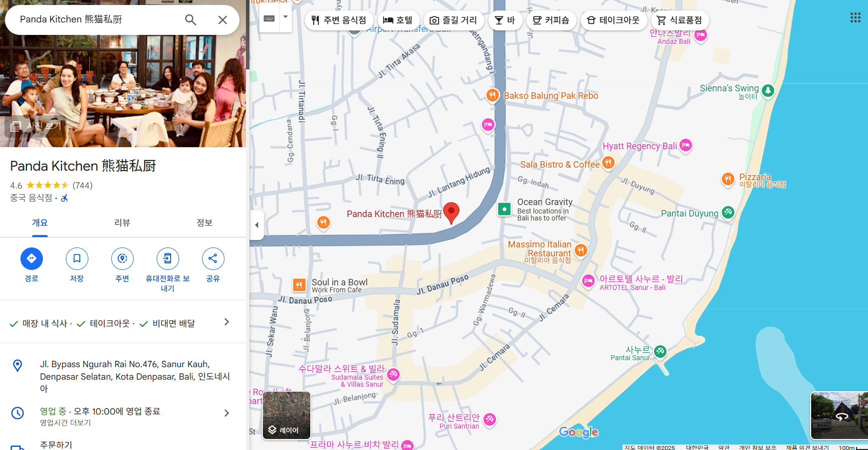Click the Jl. Bypass Ngurah Rai address text

[x=135, y=377]
